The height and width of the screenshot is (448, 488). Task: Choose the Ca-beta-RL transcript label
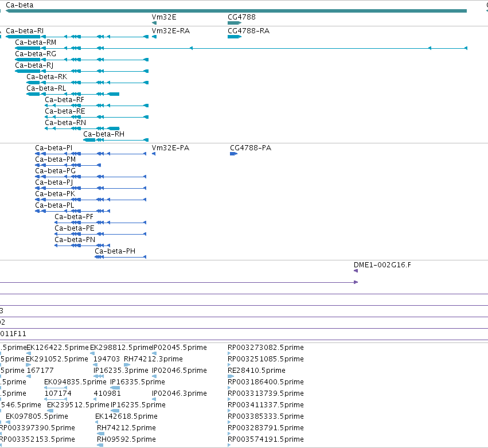(x=46, y=88)
